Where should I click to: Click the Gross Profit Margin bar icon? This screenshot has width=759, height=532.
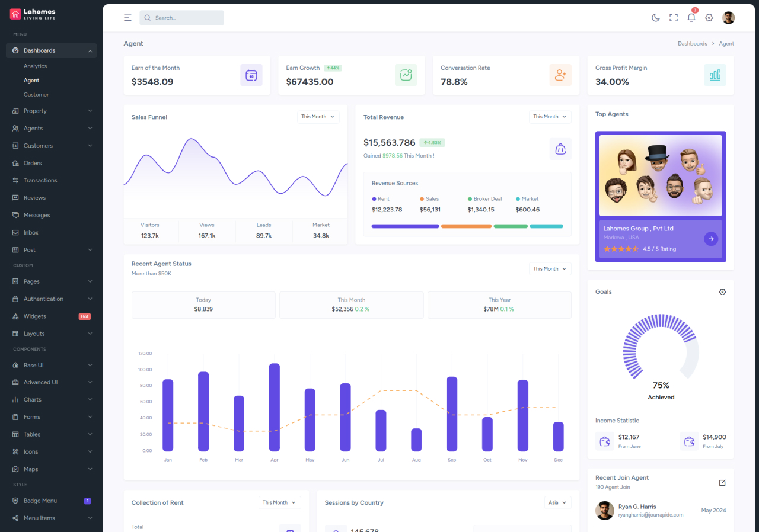click(715, 75)
